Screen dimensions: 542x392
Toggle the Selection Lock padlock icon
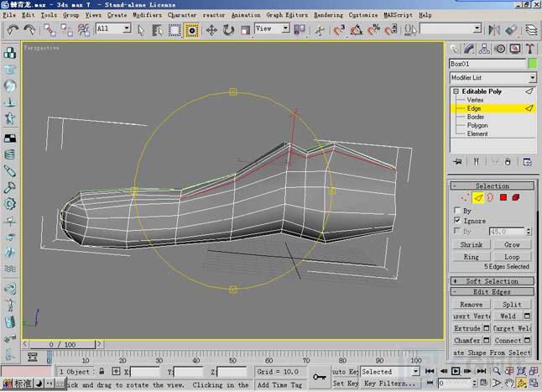(x=102, y=371)
